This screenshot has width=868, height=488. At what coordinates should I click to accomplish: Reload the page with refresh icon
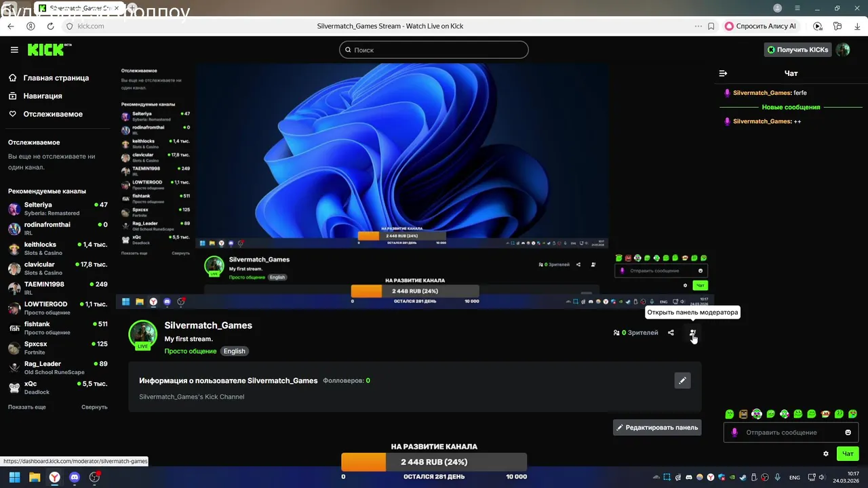[50, 26]
